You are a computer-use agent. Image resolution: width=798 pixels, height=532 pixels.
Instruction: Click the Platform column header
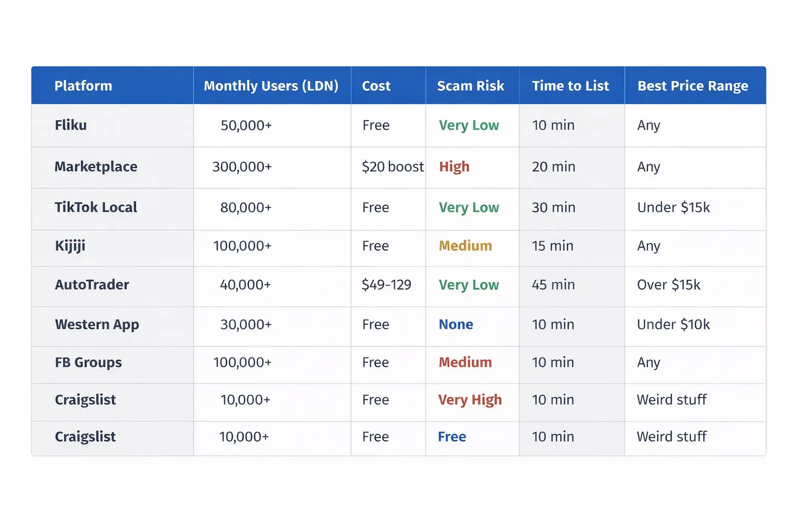coord(83,86)
